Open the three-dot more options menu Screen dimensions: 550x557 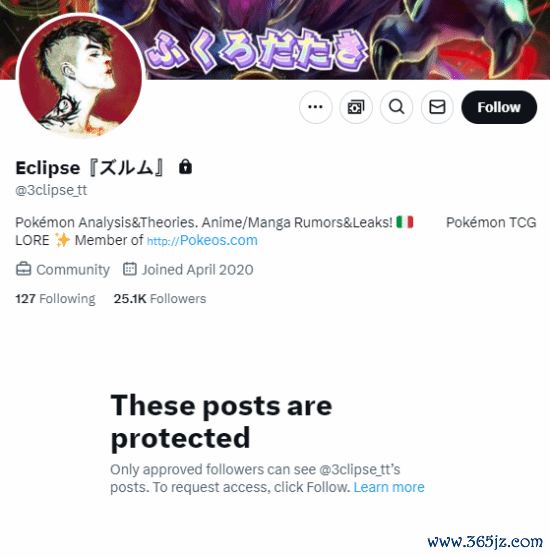pyautogui.click(x=316, y=107)
